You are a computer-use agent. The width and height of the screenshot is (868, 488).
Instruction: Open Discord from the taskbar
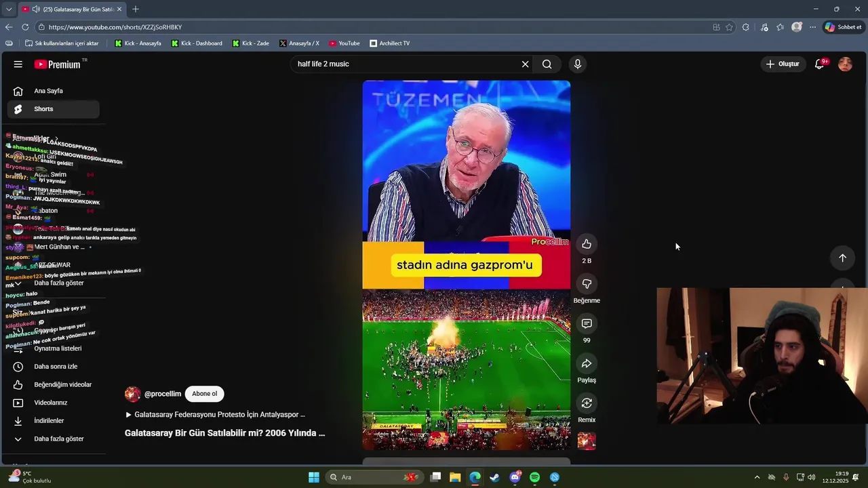(x=515, y=477)
